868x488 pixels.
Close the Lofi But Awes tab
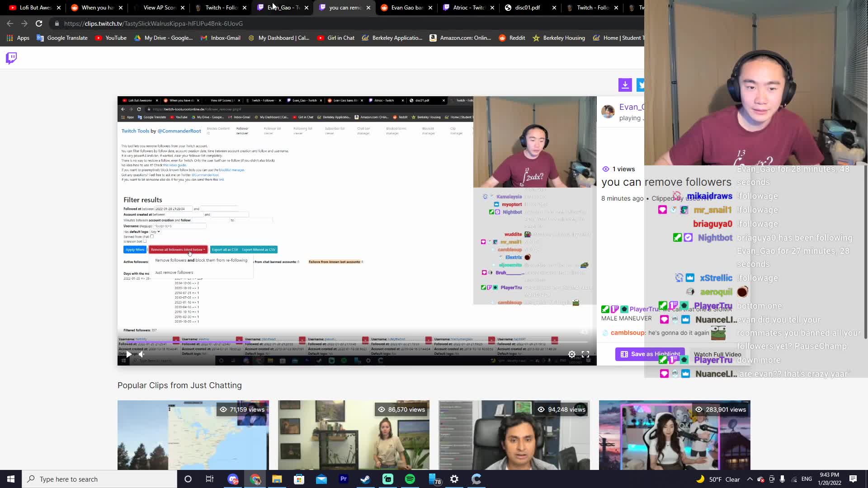click(x=59, y=8)
